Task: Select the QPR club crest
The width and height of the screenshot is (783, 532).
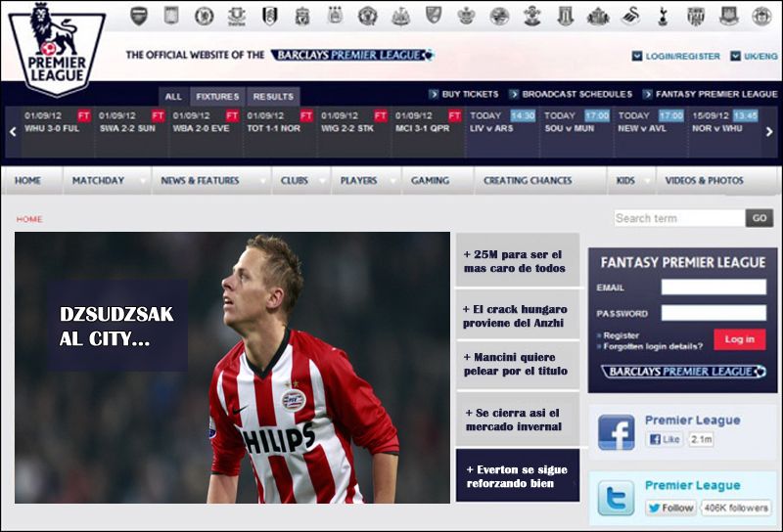Action: pyautogui.click(x=466, y=16)
